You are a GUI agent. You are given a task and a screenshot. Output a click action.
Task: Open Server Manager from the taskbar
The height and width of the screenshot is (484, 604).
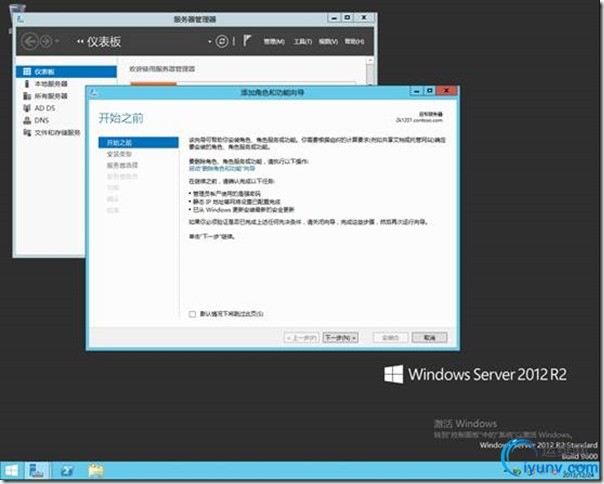37,471
